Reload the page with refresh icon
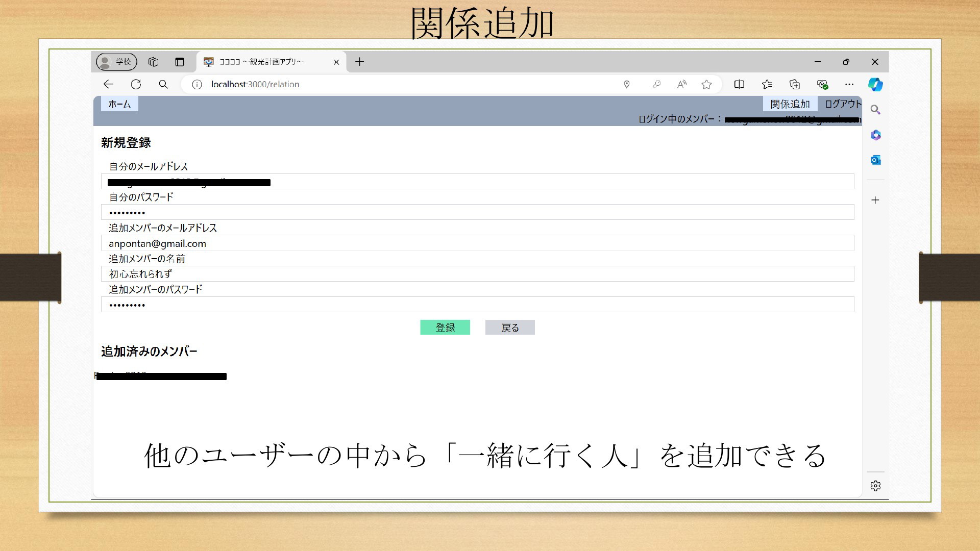 pos(136,84)
